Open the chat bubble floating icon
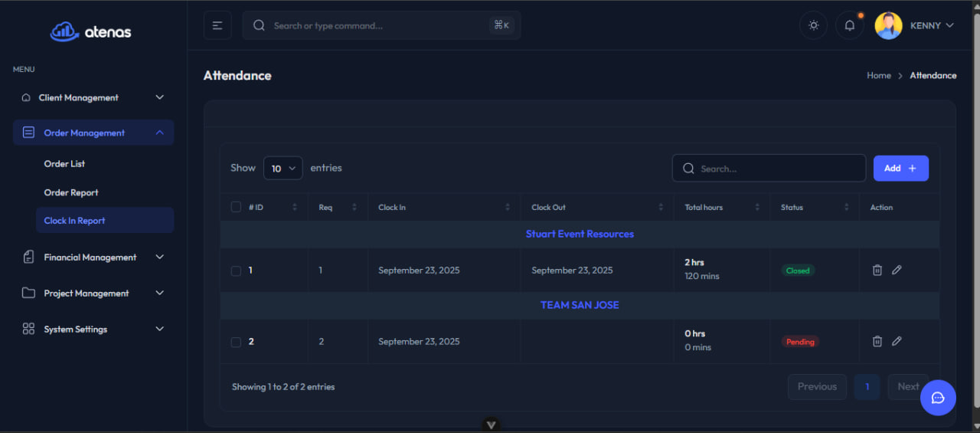This screenshot has width=980, height=433. click(x=938, y=398)
